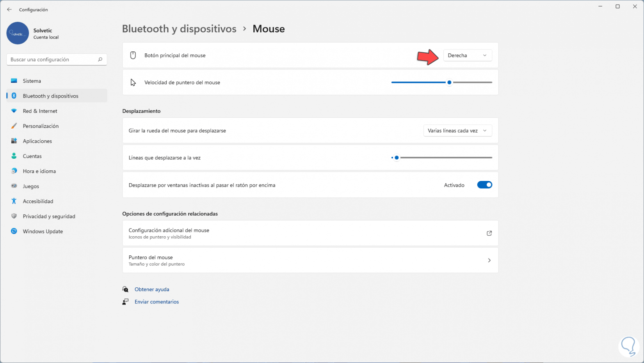Viewport: 644px width, 363px height.
Task: Toggle scrolling over inactive windows switch
Action: pos(484,185)
